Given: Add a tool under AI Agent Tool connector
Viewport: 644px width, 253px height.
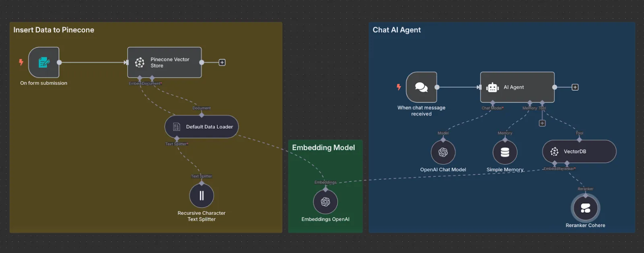Looking at the screenshot, I should (542, 123).
